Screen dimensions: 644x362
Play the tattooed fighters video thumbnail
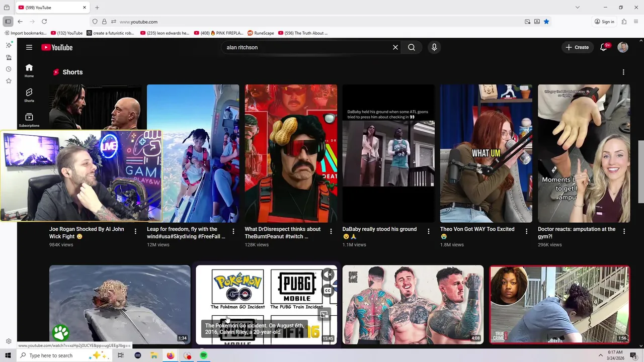pos(413,305)
